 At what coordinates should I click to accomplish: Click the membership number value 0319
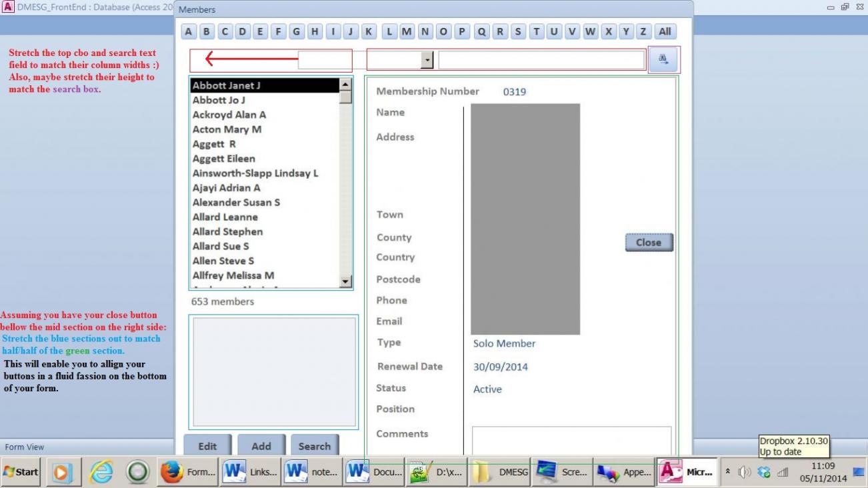point(515,92)
